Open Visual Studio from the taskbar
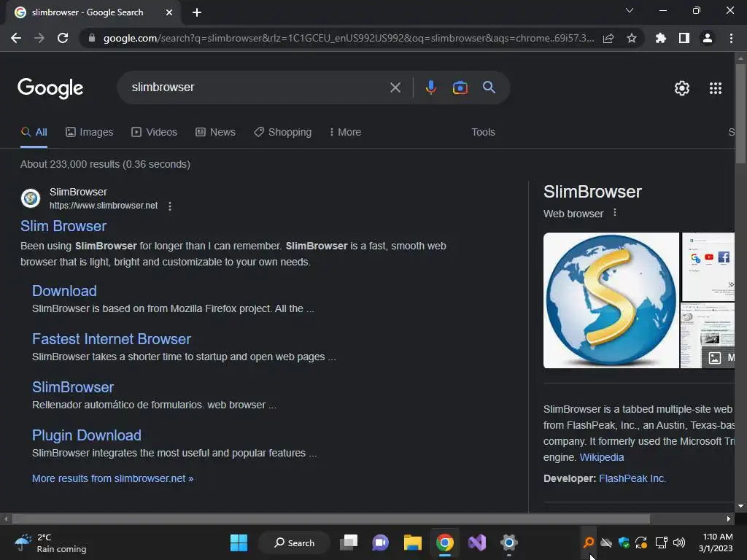Screen dimensions: 747x560 (477, 542)
